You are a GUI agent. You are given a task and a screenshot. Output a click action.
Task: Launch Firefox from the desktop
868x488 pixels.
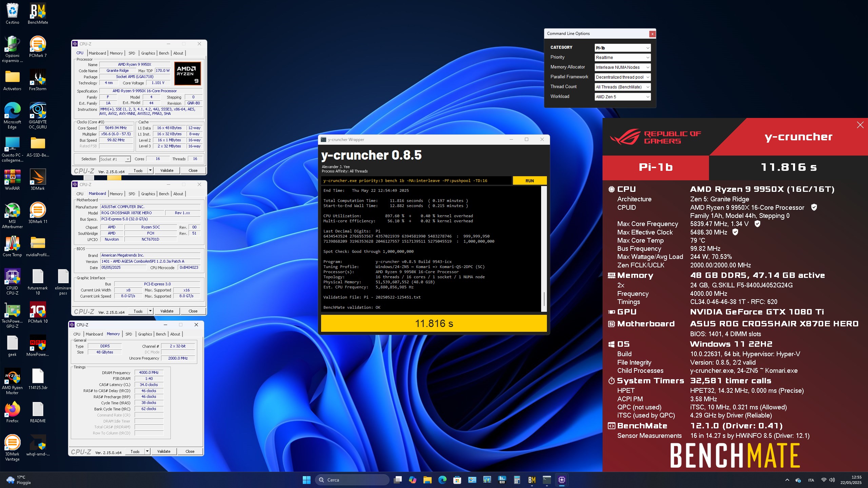12,412
